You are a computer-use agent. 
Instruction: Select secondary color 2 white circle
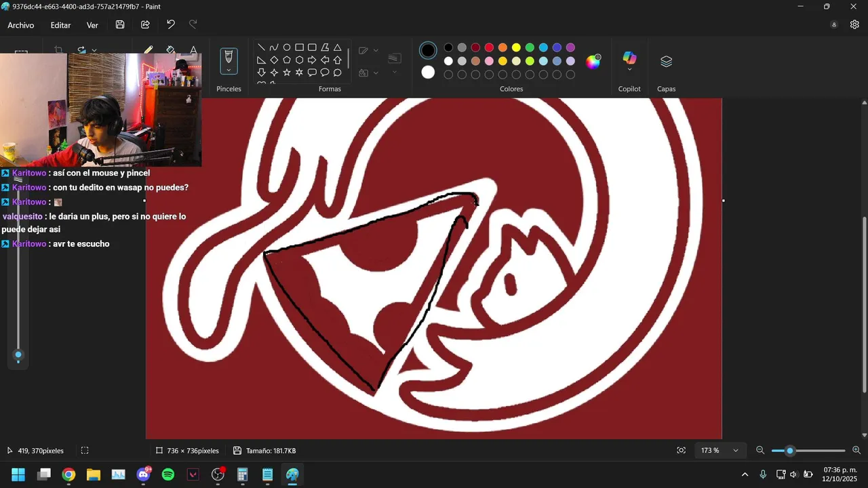(x=428, y=72)
